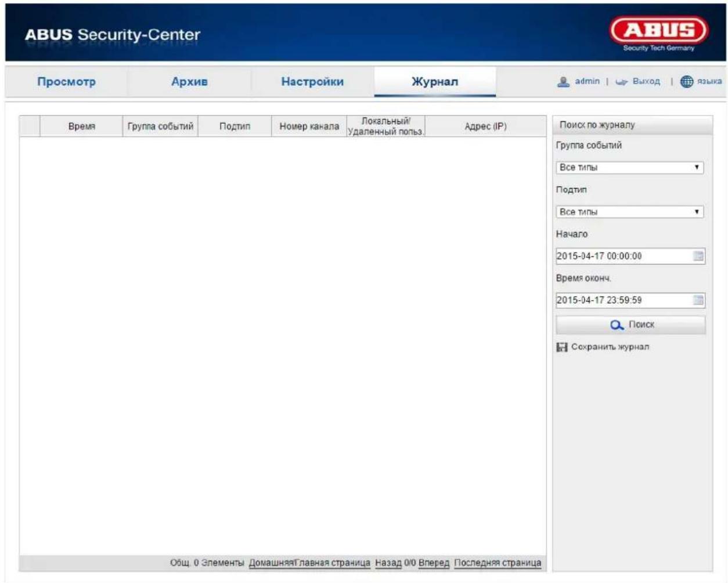The width and height of the screenshot is (728, 583).
Task: Open calendar for Начало date
Action: point(698,256)
